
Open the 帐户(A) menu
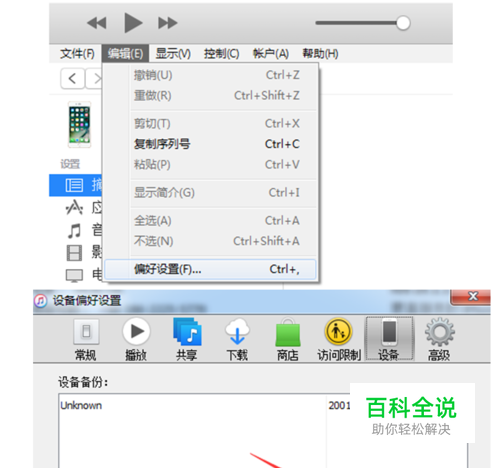point(271,53)
